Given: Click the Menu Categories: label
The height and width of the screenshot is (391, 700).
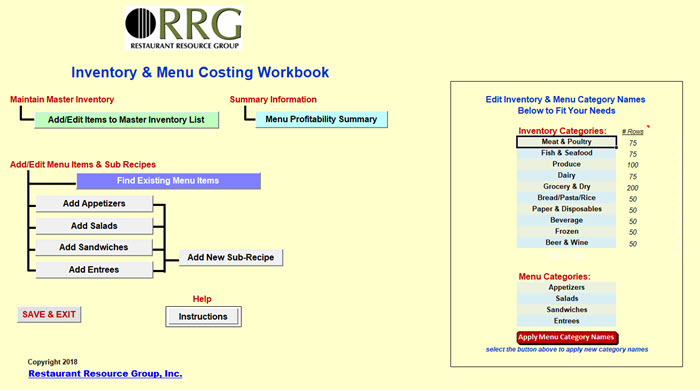Looking at the screenshot, I should 554,277.
